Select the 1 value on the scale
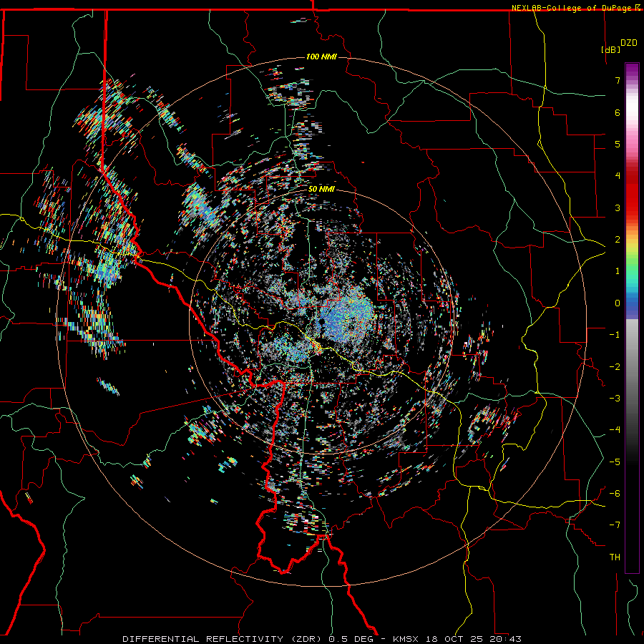644x644 pixels. tap(618, 271)
